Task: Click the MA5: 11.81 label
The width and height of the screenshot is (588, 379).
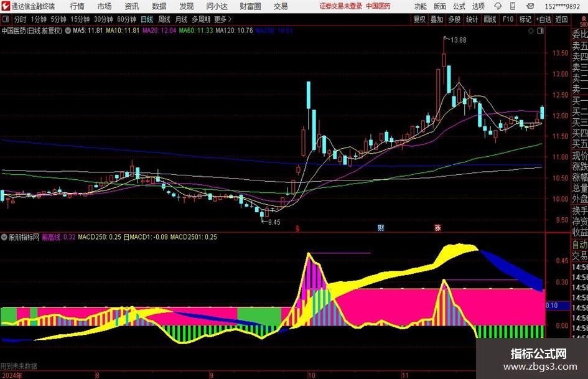Action: point(88,30)
